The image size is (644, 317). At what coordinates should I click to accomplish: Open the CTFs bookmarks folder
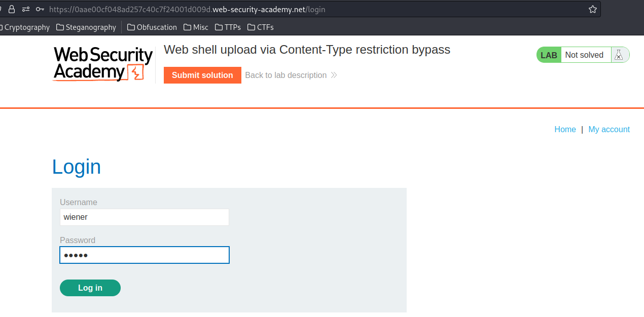[261, 27]
